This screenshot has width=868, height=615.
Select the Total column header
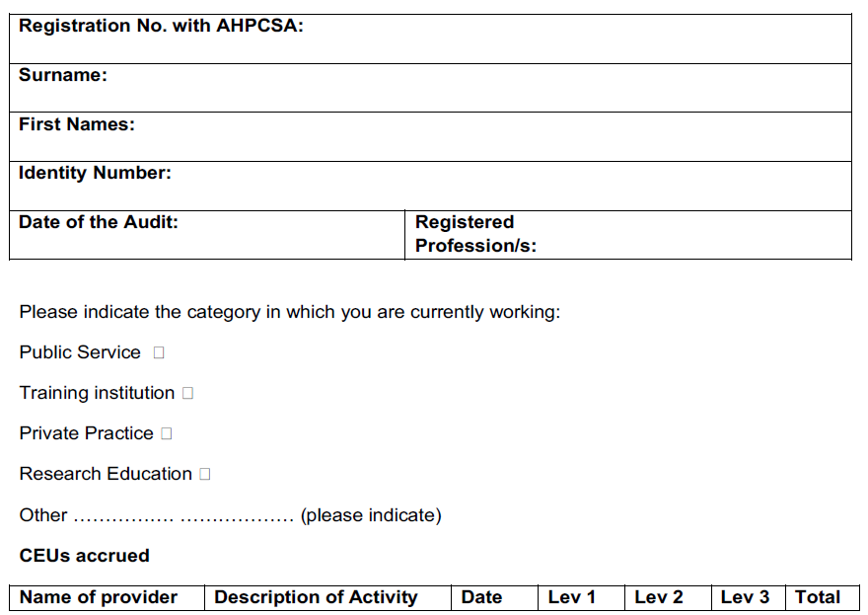point(822,598)
